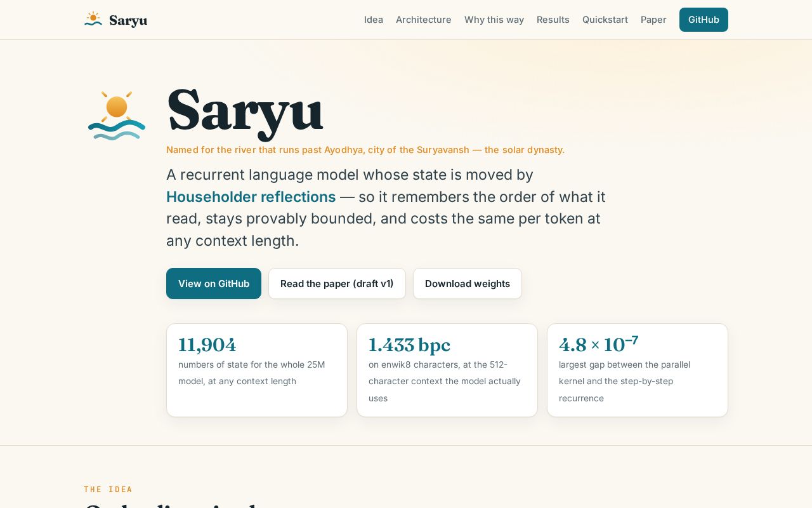Open Read the paper (draft v1)
Screen dimensions: 812x508
pyautogui.click(x=337, y=283)
